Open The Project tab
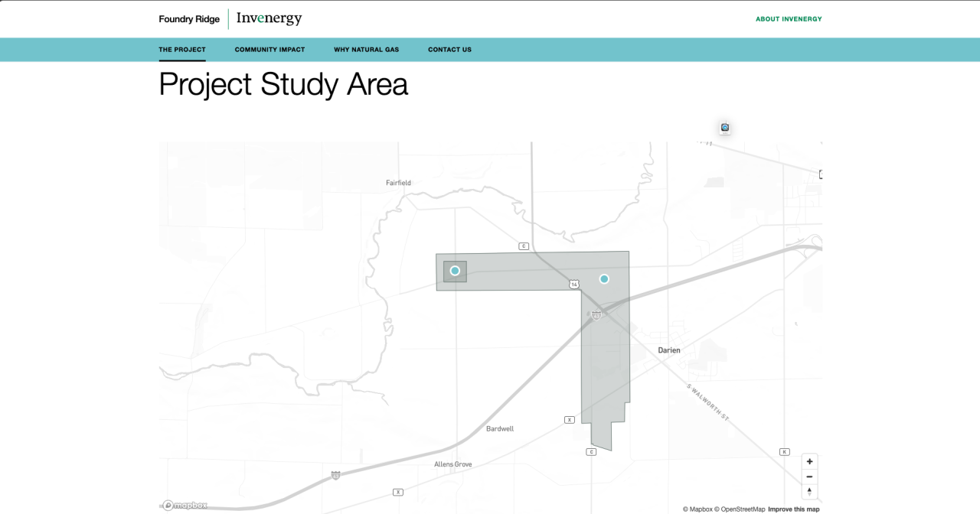 coord(182,50)
